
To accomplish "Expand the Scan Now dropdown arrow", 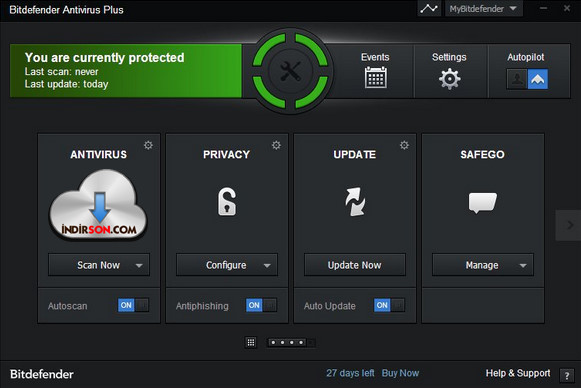I will [x=139, y=265].
